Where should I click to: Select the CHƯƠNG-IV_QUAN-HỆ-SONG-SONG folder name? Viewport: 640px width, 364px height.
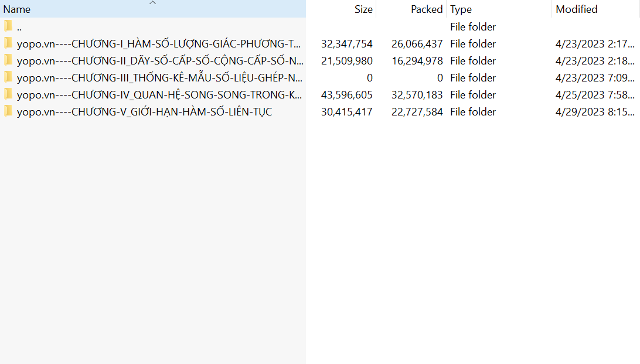pos(159,95)
